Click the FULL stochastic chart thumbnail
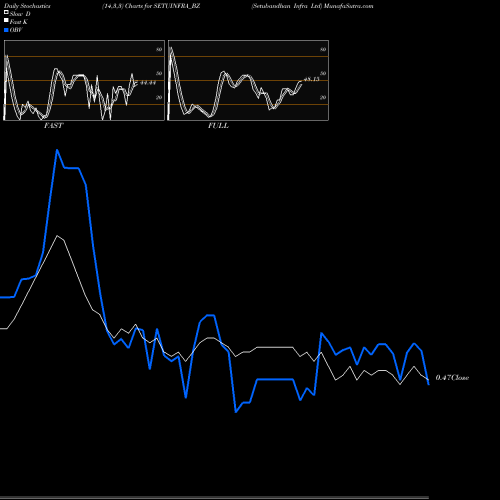This screenshot has width=500, height=500. 248,80
